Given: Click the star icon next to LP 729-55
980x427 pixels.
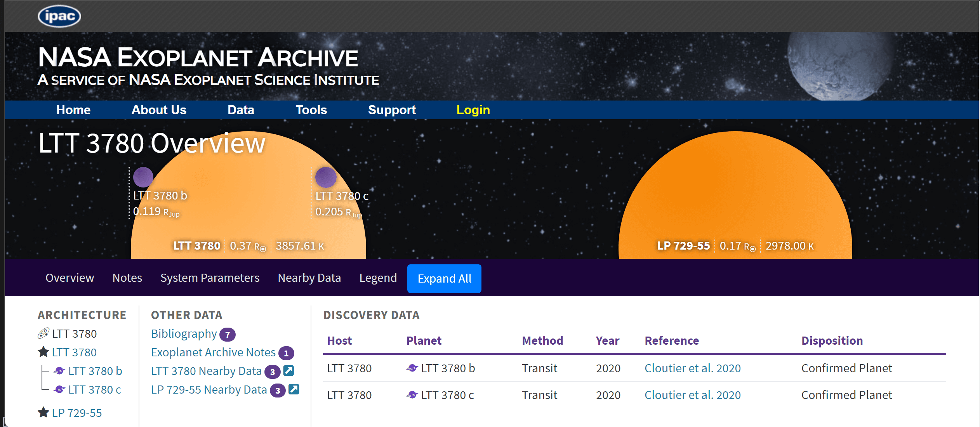Looking at the screenshot, I should coord(43,412).
